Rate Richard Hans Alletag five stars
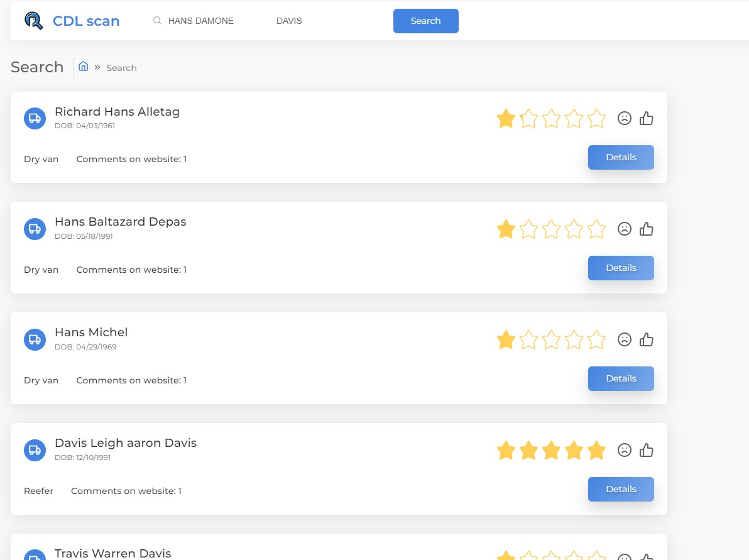Image resolution: width=749 pixels, height=560 pixels. 596,118
